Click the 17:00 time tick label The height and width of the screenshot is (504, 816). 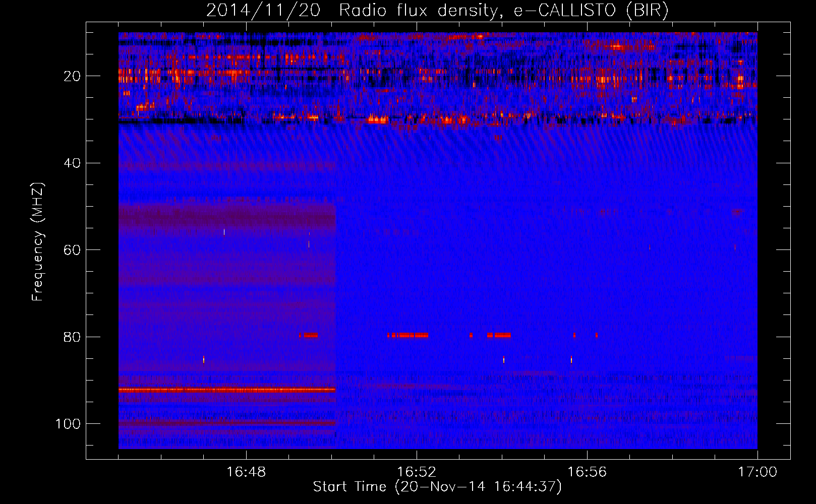click(757, 472)
